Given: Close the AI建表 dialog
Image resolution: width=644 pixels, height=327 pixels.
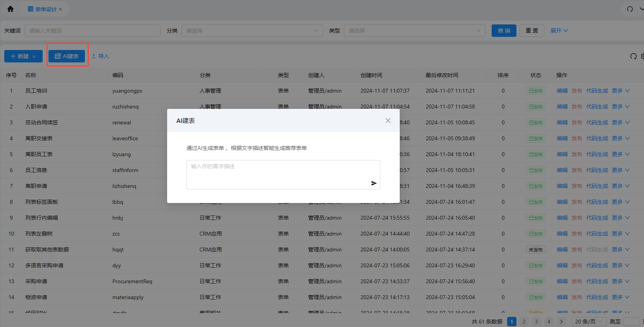Looking at the screenshot, I should pyautogui.click(x=388, y=120).
